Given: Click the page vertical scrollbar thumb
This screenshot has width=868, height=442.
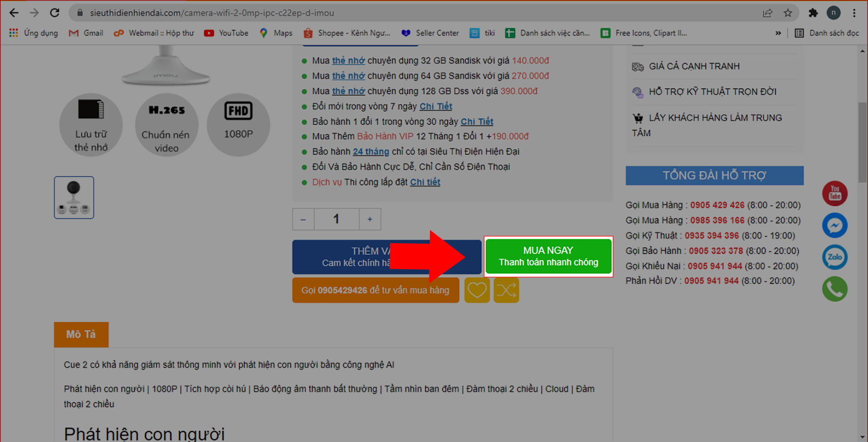Looking at the screenshot, I should (x=863, y=143).
